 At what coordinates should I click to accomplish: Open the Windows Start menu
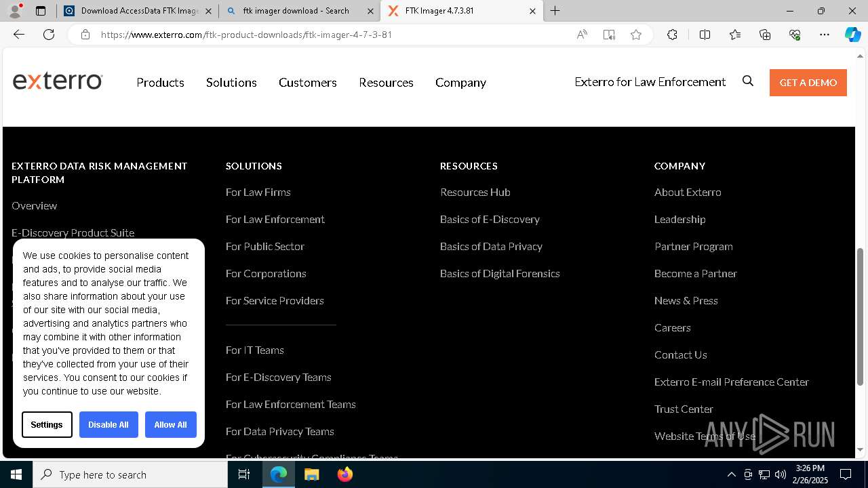[16, 474]
